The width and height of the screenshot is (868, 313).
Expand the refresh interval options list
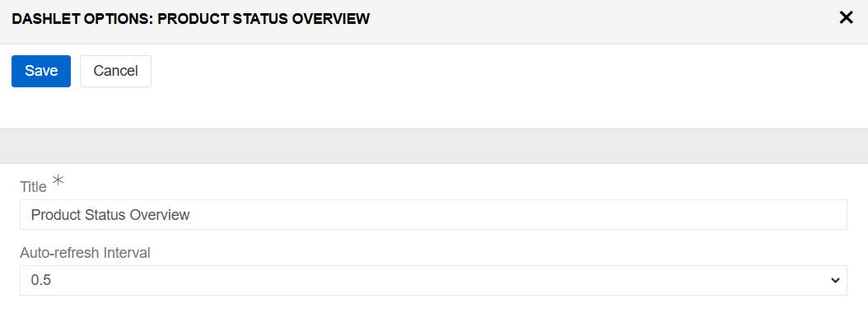[433, 280]
